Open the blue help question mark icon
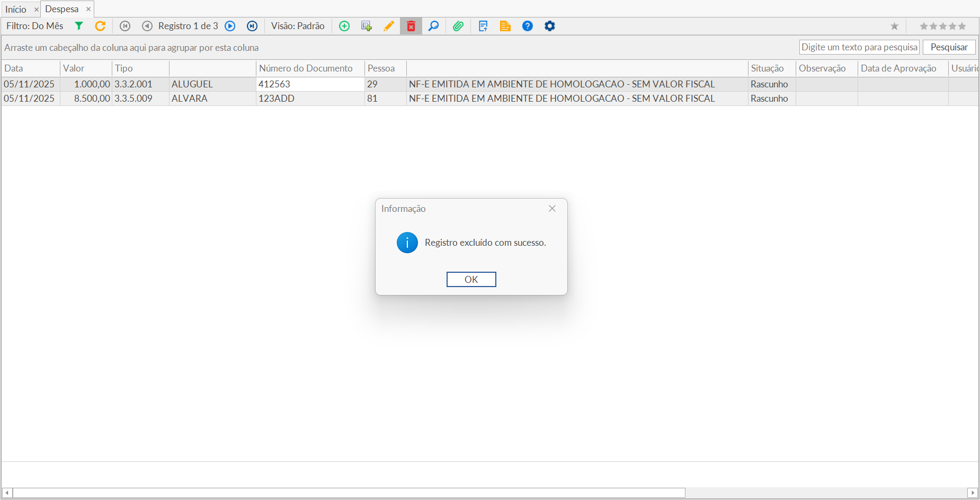 528,26
